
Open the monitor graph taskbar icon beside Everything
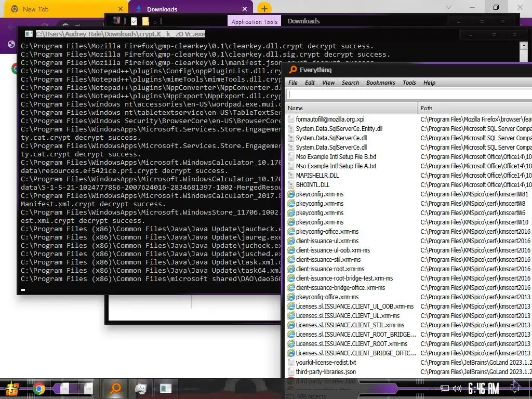pos(140,388)
